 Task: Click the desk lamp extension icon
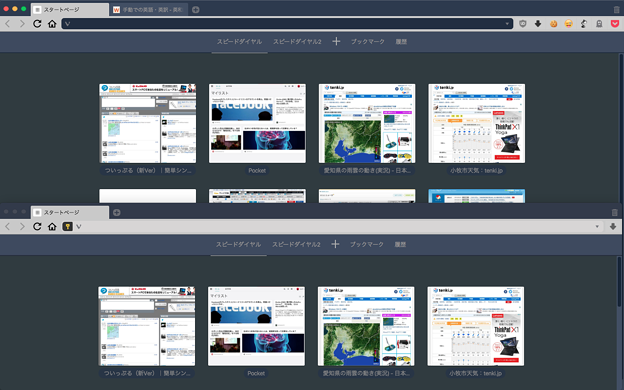coord(583,24)
